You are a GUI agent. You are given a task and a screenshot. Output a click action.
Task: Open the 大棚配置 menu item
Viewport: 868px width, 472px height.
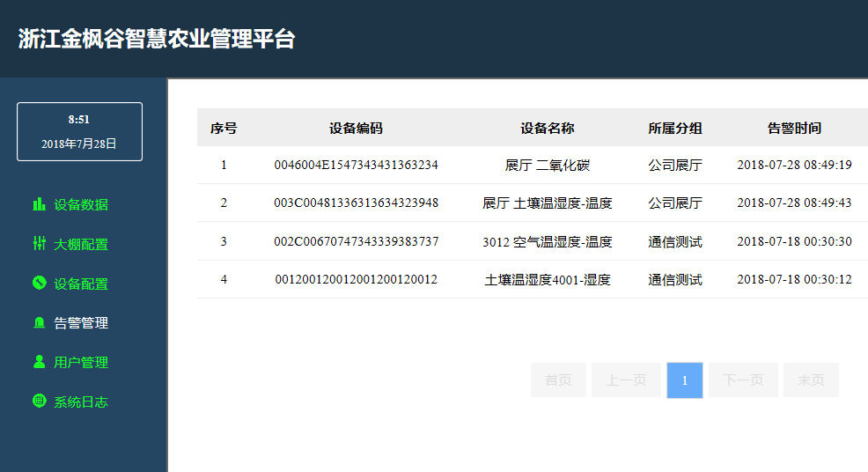pos(81,245)
